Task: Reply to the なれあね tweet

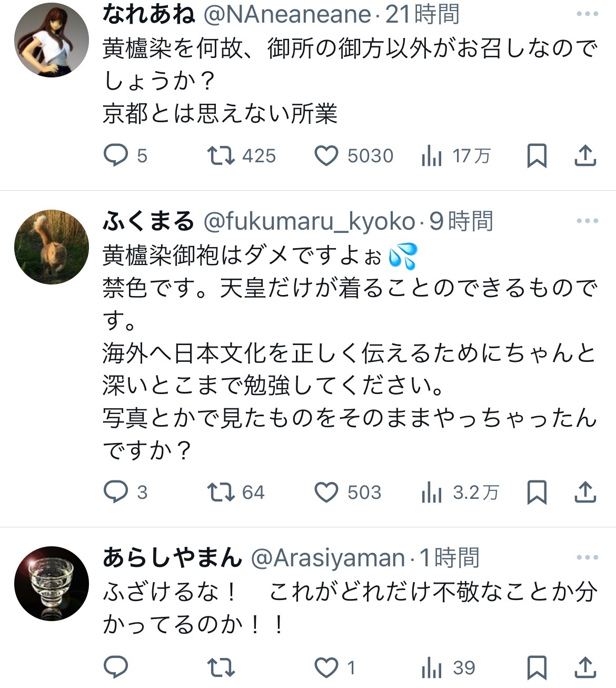Action: (116, 155)
